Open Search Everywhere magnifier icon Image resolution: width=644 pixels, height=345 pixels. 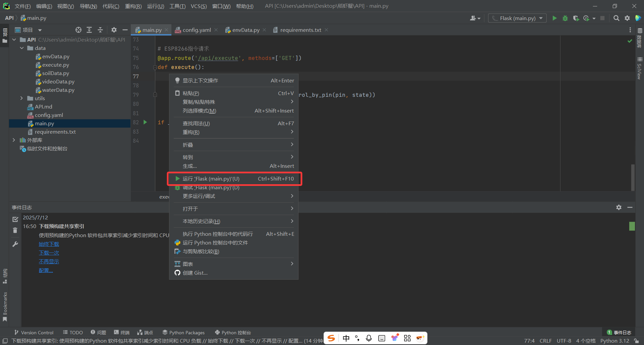point(616,18)
